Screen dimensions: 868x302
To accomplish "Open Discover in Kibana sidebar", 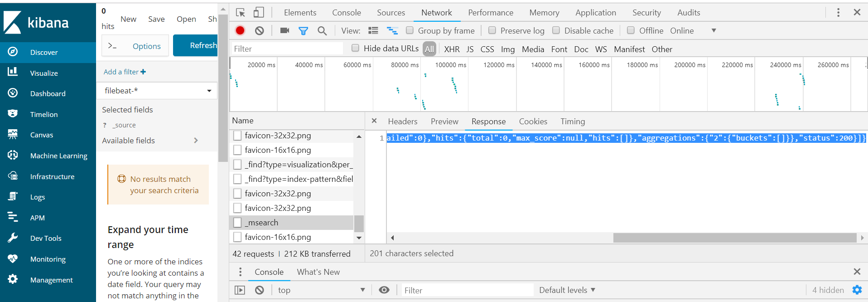I will tap(48, 52).
